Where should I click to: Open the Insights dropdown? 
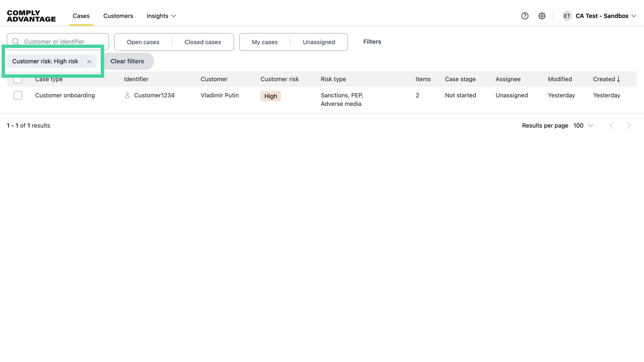click(161, 16)
